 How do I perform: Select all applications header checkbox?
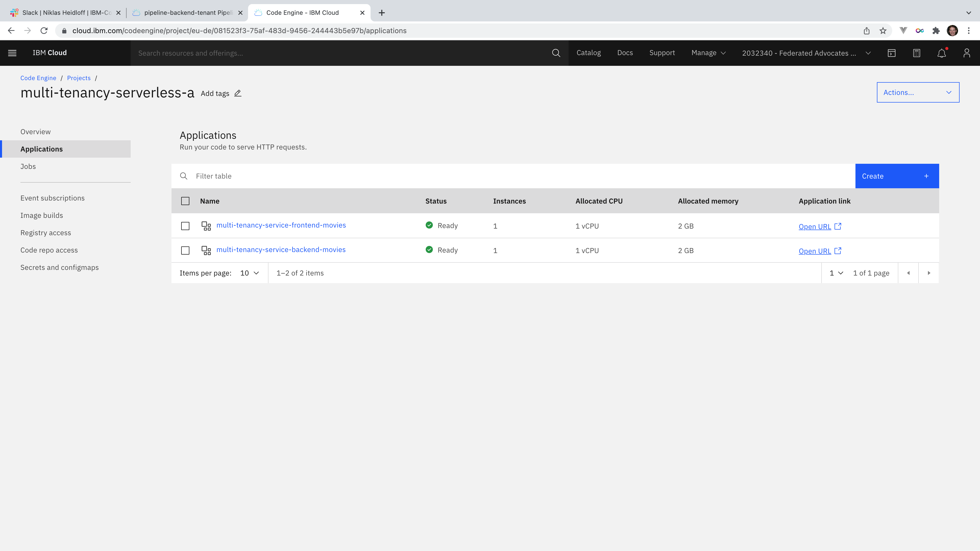[x=185, y=201]
